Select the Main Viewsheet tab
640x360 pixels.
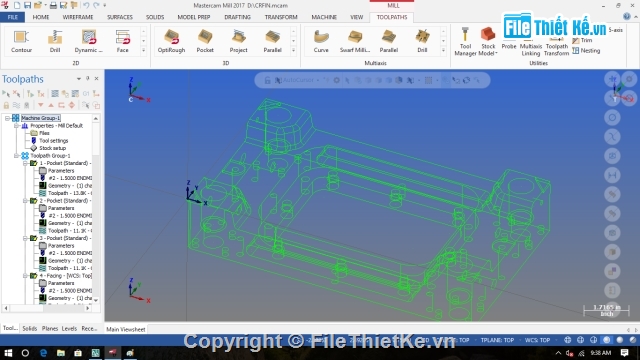126,329
